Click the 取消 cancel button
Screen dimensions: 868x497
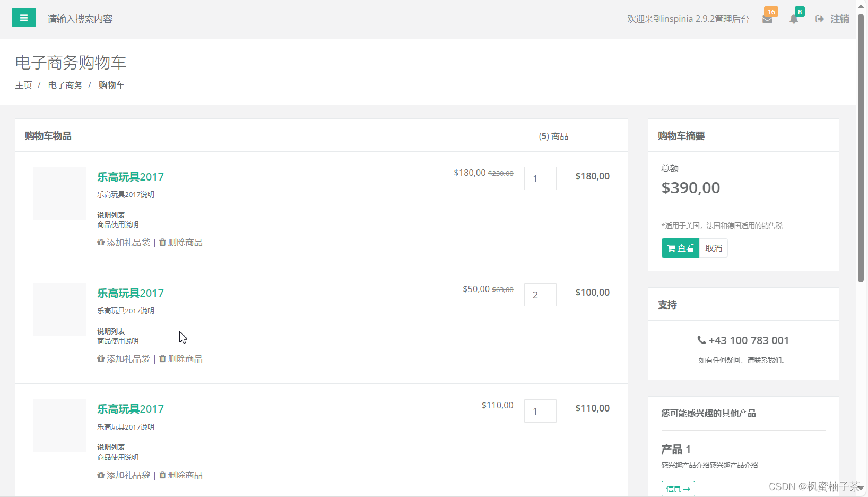pos(714,248)
